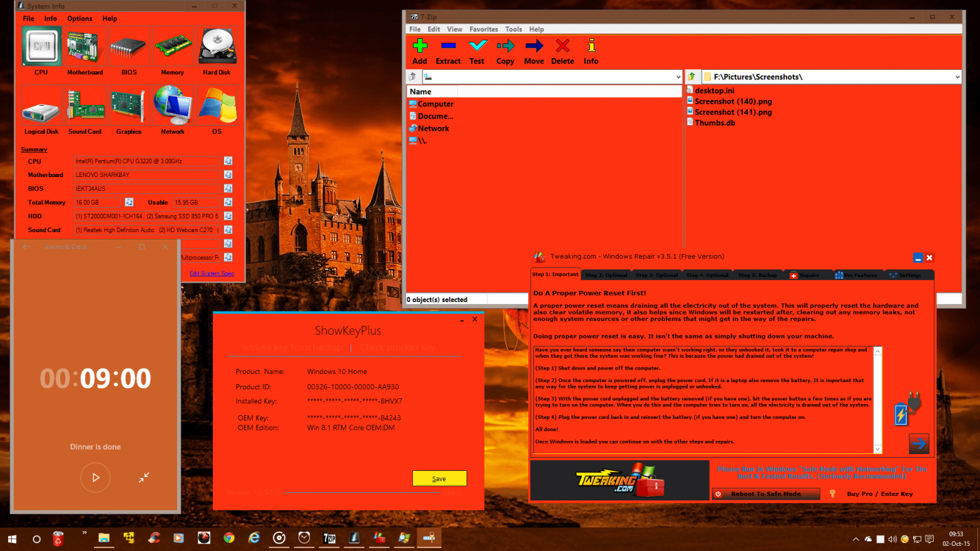Select the Sound Card icon
The width and height of the screenshot is (980, 551).
[x=84, y=106]
